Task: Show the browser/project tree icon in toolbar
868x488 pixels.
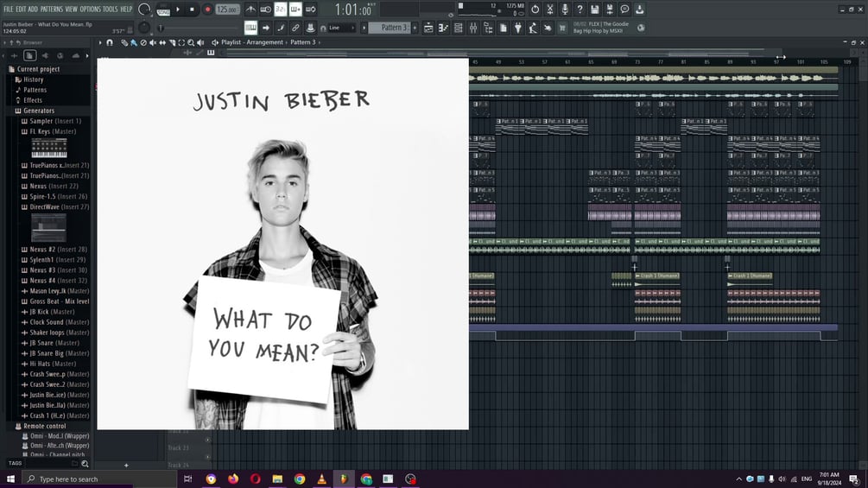Action: pyautogui.click(x=488, y=28)
